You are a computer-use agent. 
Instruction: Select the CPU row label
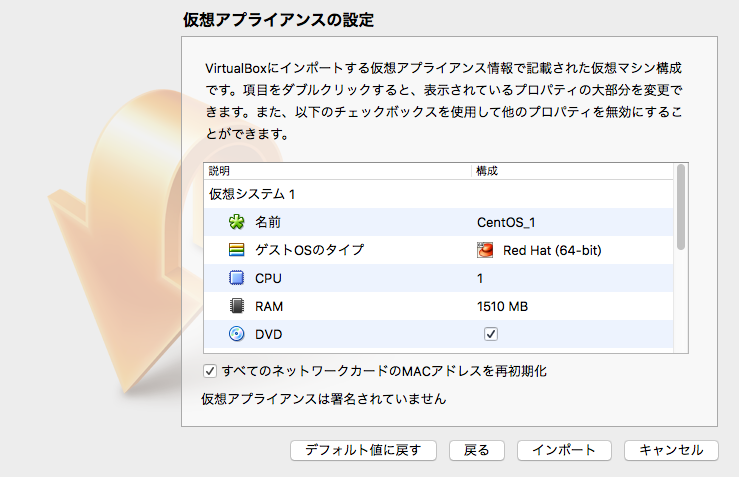(x=268, y=279)
